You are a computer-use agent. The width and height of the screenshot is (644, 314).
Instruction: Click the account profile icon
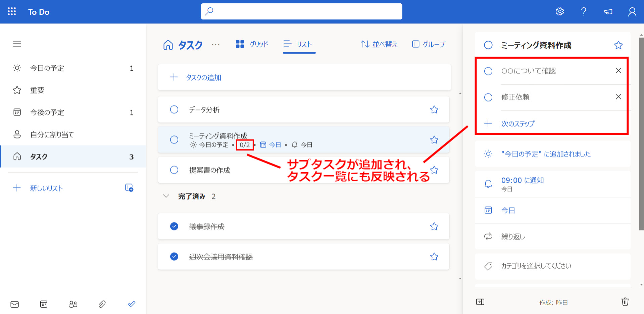pos(632,11)
